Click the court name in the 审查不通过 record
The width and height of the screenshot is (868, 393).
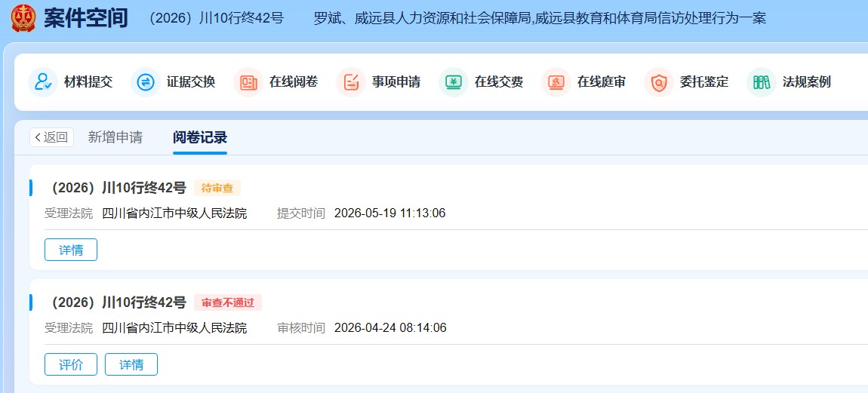pyautogui.click(x=174, y=327)
